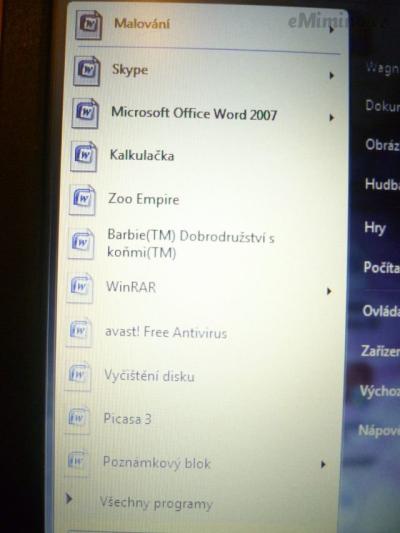The image size is (400, 533).
Task: Expand the Malování jump list arrow
Action: (331, 30)
